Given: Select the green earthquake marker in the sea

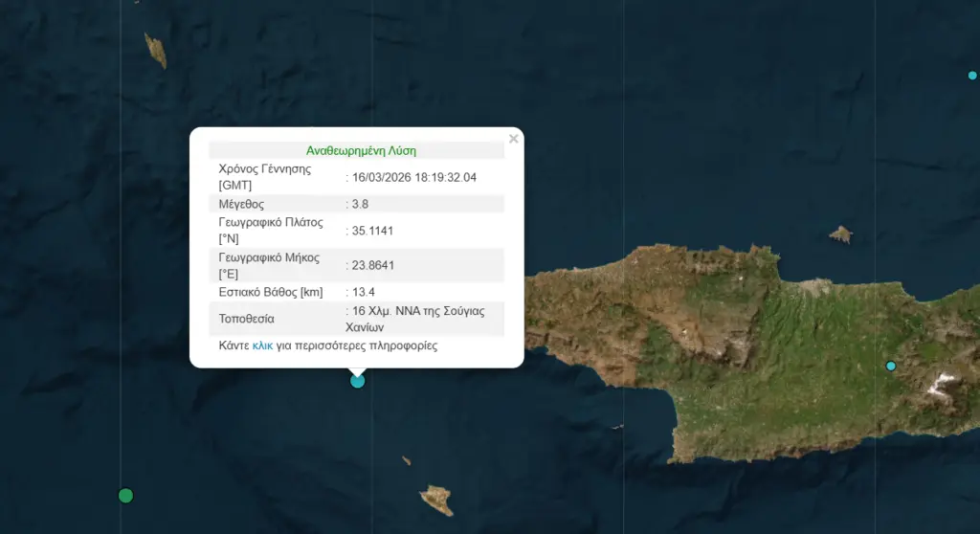Looking at the screenshot, I should (125, 495).
